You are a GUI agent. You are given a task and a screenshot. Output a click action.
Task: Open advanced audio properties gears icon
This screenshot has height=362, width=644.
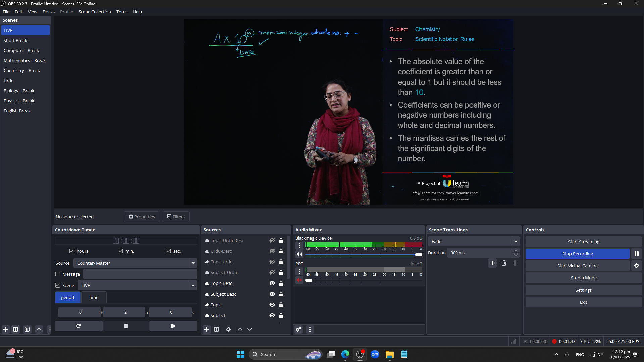(298, 329)
